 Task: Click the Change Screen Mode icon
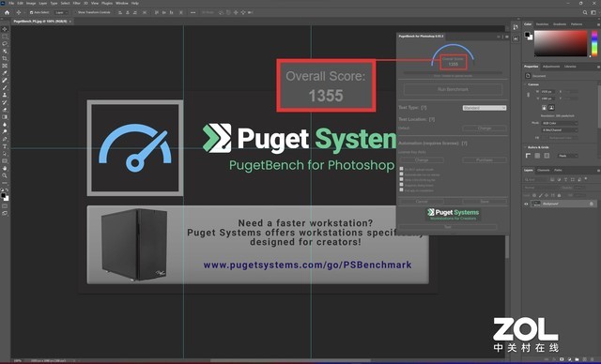[5, 213]
